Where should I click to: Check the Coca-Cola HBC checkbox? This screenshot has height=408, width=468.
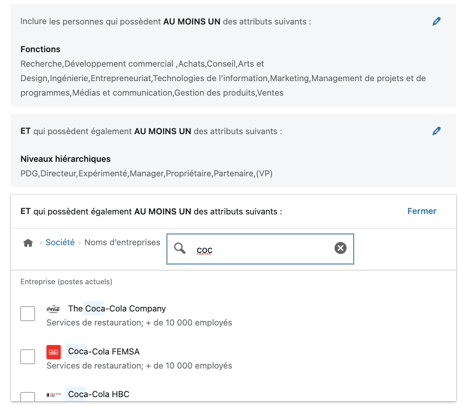coord(27,397)
